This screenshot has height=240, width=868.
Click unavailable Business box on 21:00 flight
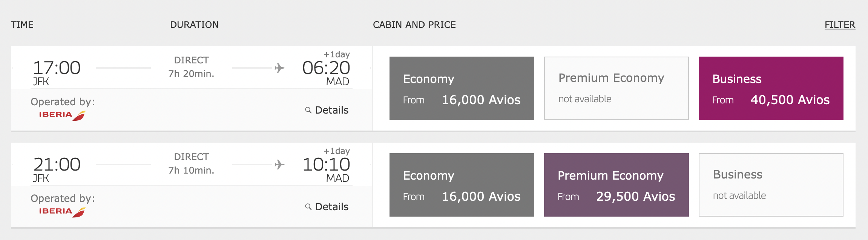point(771,185)
